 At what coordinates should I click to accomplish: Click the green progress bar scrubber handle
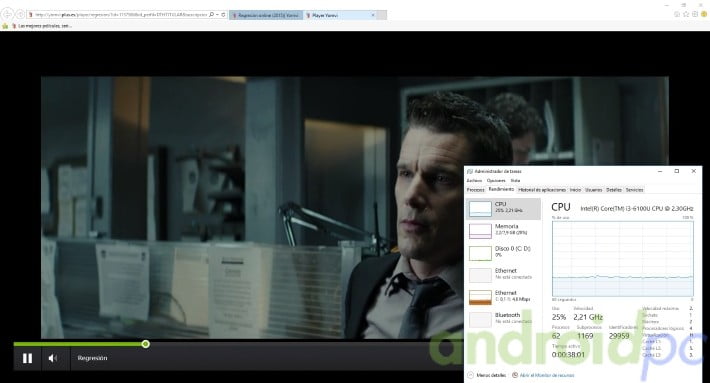pos(145,344)
